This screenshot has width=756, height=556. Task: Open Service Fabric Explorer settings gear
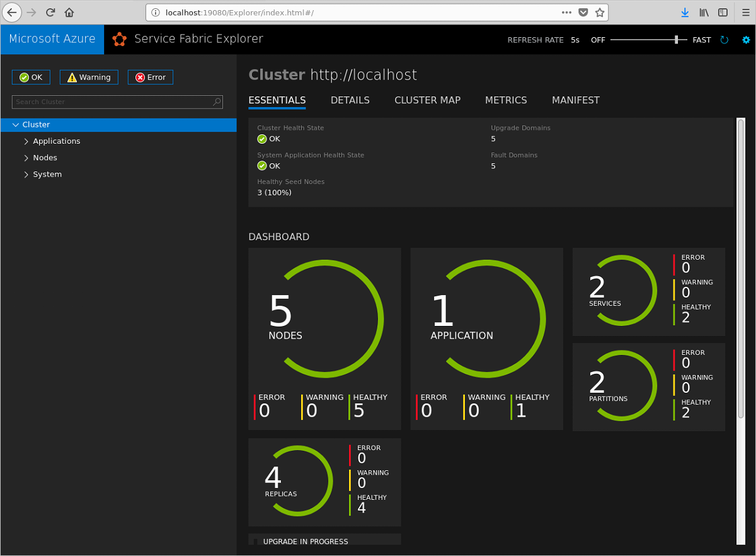click(x=746, y=40)
